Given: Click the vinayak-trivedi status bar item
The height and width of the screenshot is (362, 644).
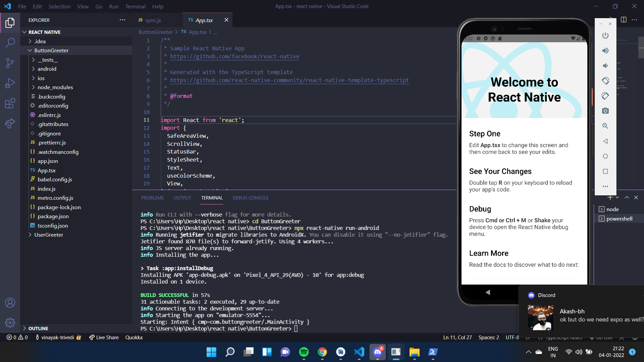Looking at the screenshot, I should (x=58, y=338).
